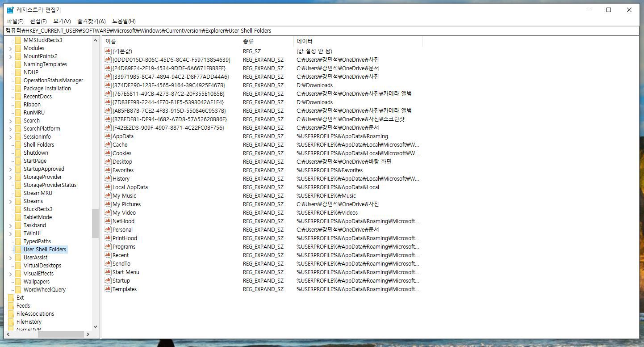644x347 pixels.
Task: Click the AppData value's ab icon
Action: tap(108, 136)
